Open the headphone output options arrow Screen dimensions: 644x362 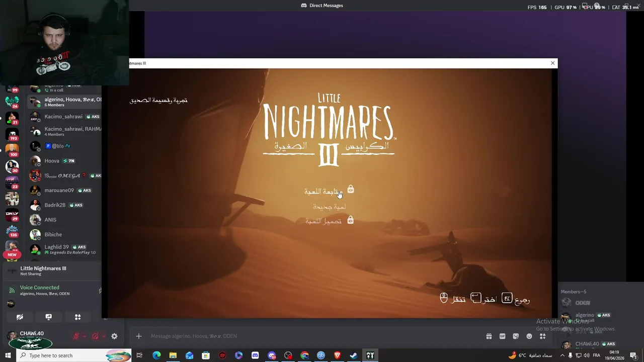point(103,336)
